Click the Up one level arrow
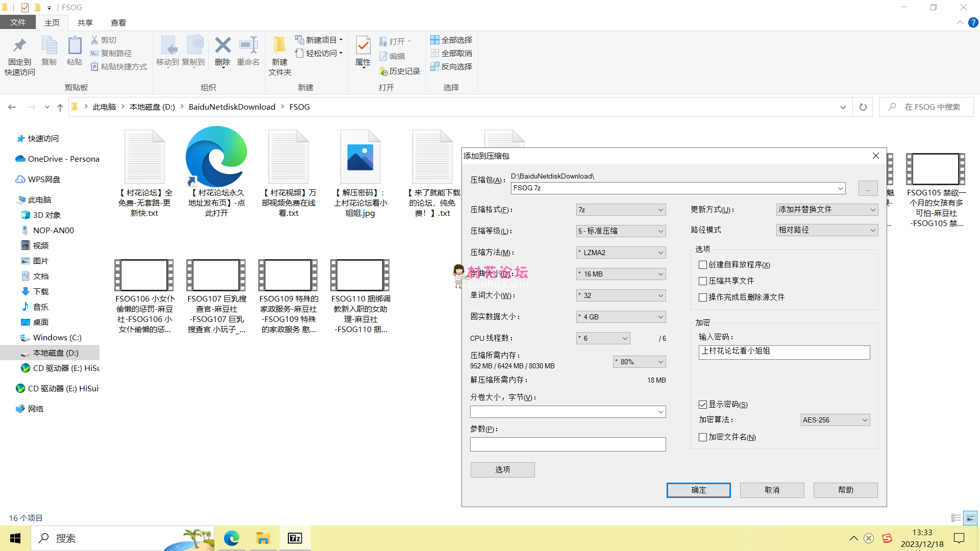980x551 pixels. tap(60, 107)
